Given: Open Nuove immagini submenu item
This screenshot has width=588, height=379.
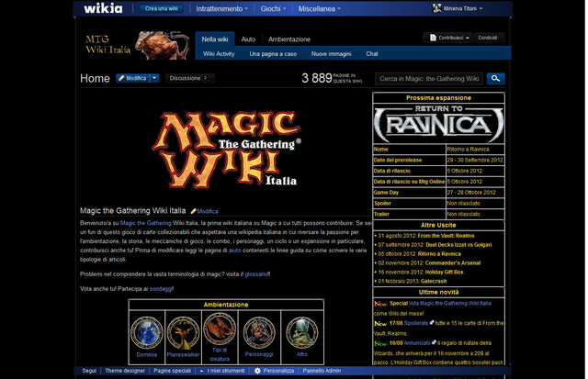Looking at the screenshot, I should [x=331, y=54].
